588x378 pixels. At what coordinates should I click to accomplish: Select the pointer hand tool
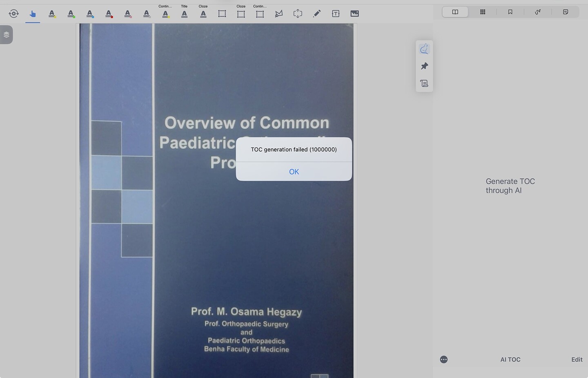(33, 13)
